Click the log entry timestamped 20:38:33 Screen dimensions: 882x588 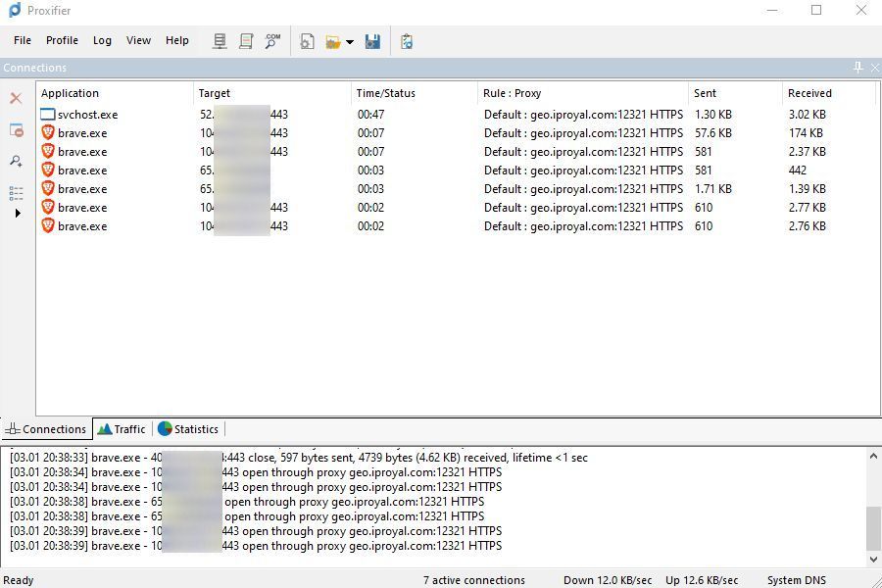[x=299, y=458]
